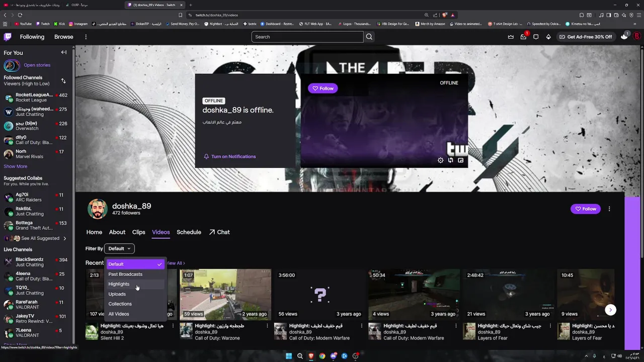Open the Schedule tab
The height and width of the screenshot is (362, 644).
click(x=189, y=232)
